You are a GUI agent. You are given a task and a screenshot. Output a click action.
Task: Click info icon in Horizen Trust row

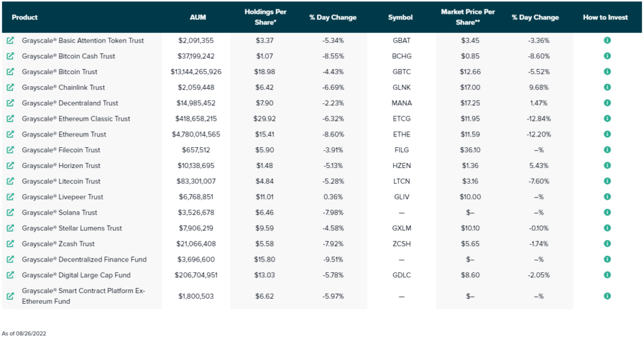(608, 165)
